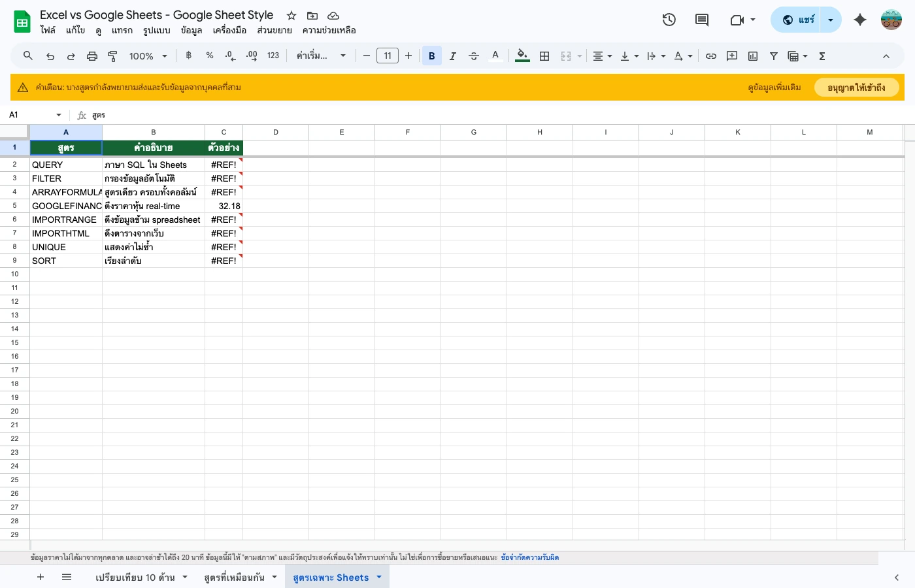Toggle strikethrough formatting

(473, 56)
